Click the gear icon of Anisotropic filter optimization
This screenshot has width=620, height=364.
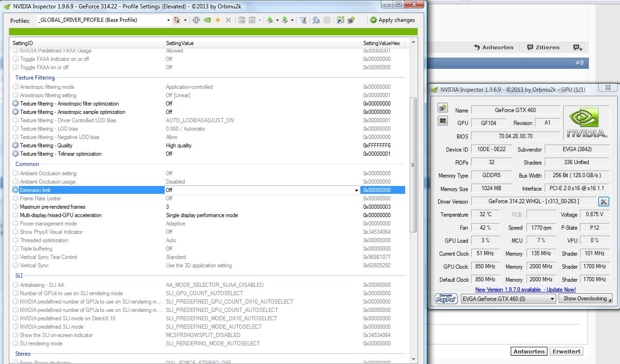pos(16,104)
